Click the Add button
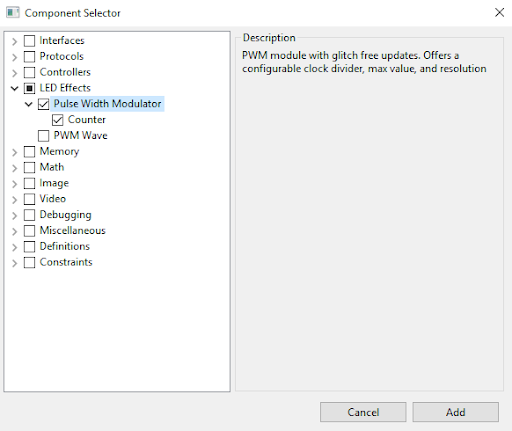 [456, 412]
